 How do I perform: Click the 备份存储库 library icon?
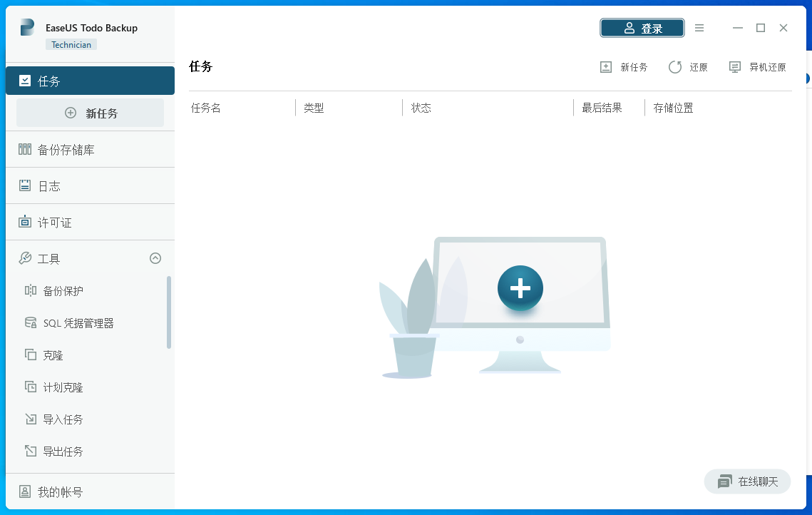25,149
